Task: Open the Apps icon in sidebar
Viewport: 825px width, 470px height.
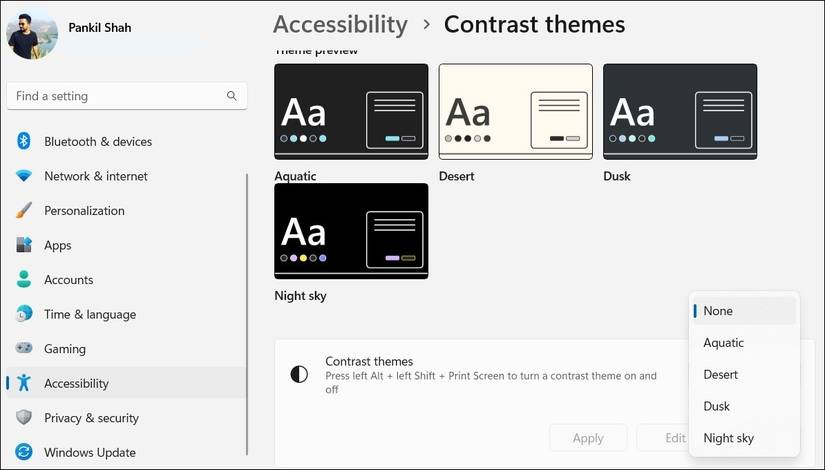Action: (x=24, y=245)
